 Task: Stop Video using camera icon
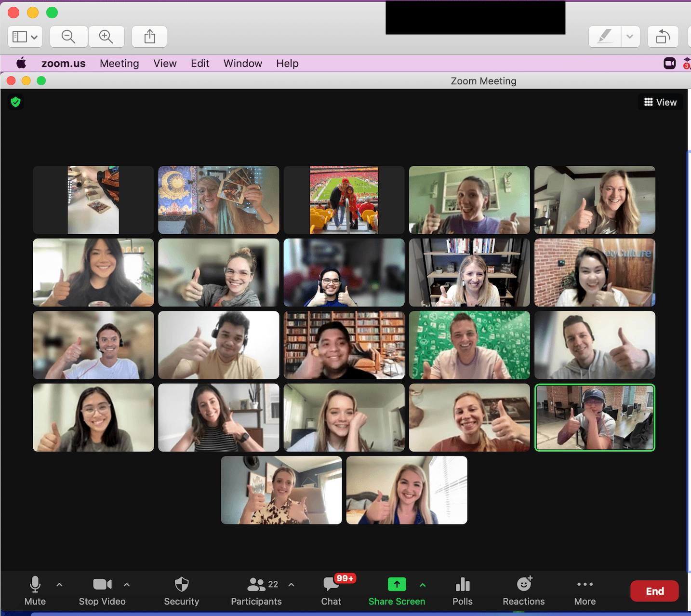click(x=102, y=591)
